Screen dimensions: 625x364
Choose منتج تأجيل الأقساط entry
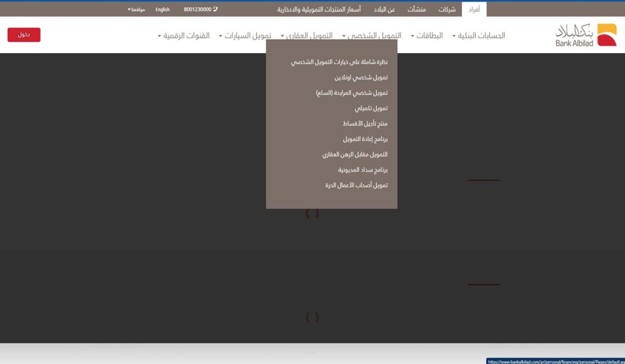click(x=365, y=123)
